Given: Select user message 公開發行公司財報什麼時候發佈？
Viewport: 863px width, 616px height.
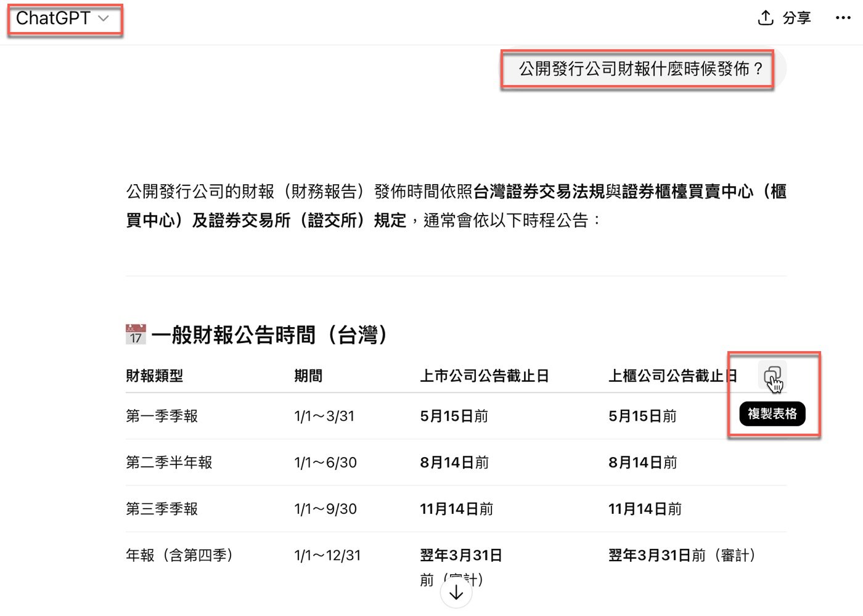Looking at the screenshot, I should click(x=641, y=68).
